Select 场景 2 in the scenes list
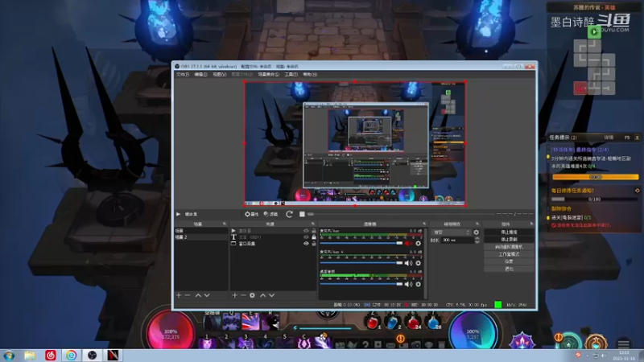 pyautogui.click(x=200, y=237)
